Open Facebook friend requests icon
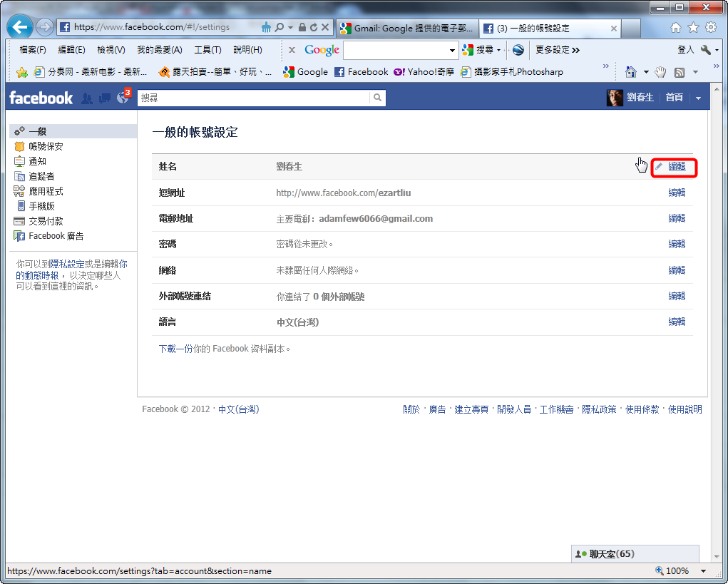The image size is (728, 584). (87, 98)
